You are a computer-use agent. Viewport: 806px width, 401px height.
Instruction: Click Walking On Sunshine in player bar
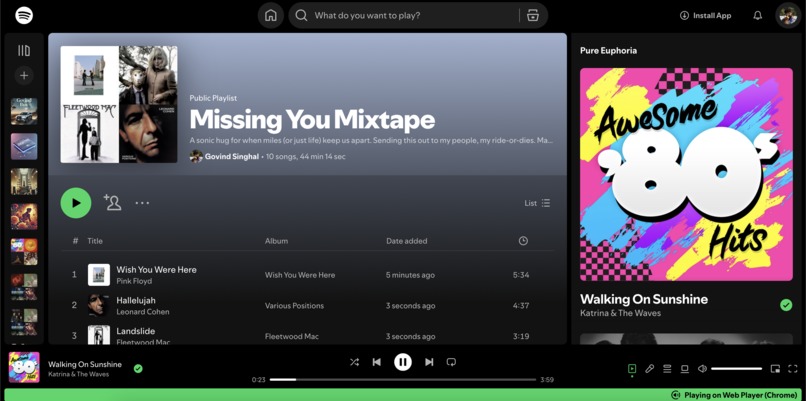[85, 364]
